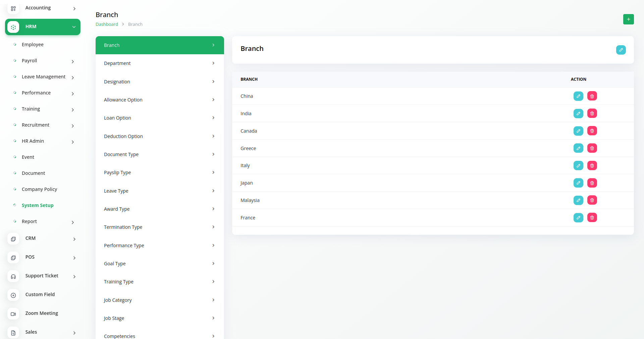Remove the France branch with trash icon
644x339 pixels.
point(592,218)
